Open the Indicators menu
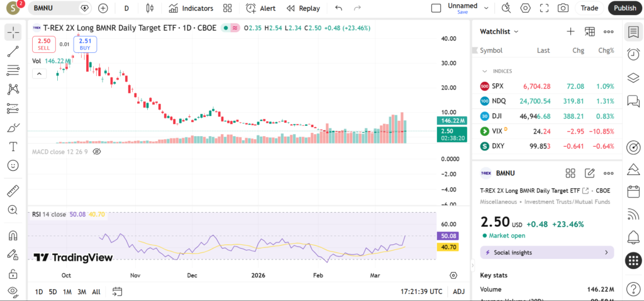The image size is (644, 301). (191, 8)
